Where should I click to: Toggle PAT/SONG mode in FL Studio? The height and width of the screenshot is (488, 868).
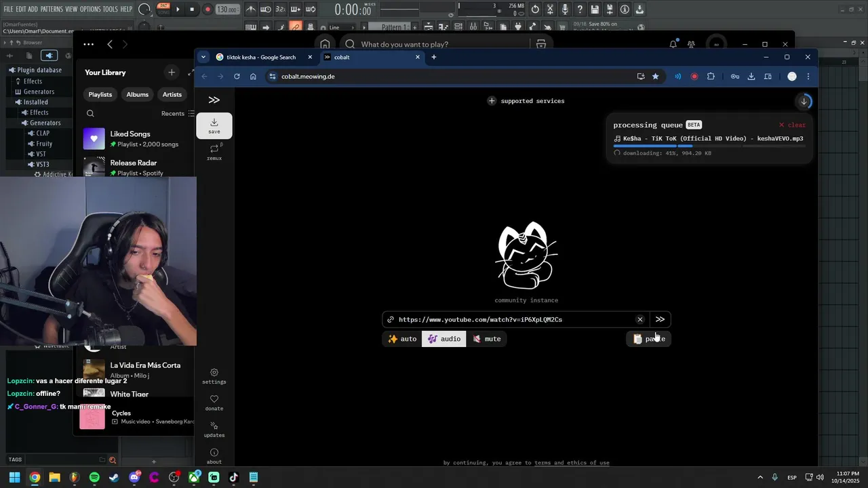point(163,9)
